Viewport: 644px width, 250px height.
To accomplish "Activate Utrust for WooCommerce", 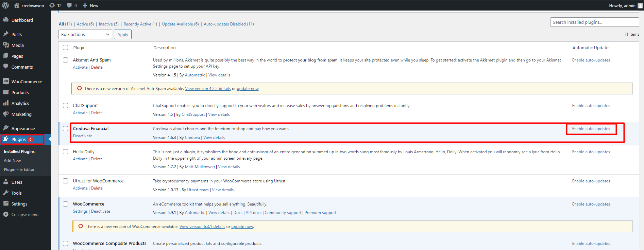I will 80,188.
